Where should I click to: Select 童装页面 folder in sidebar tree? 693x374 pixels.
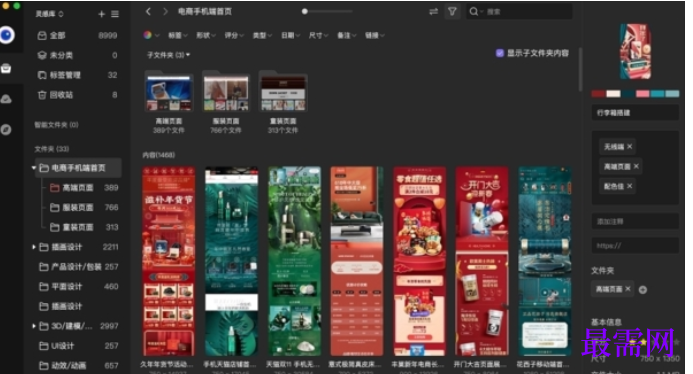tap(84, 227)
